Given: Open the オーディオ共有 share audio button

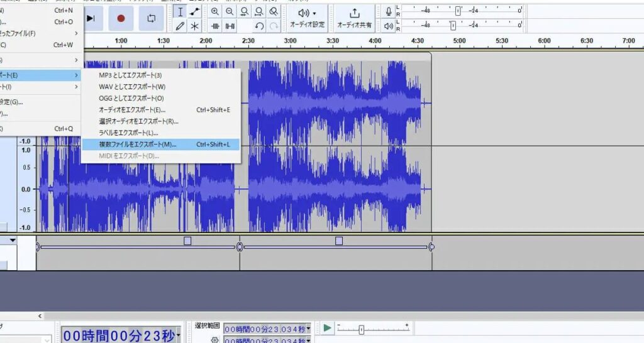Looking at the screenshot, I should coord(354,18).
